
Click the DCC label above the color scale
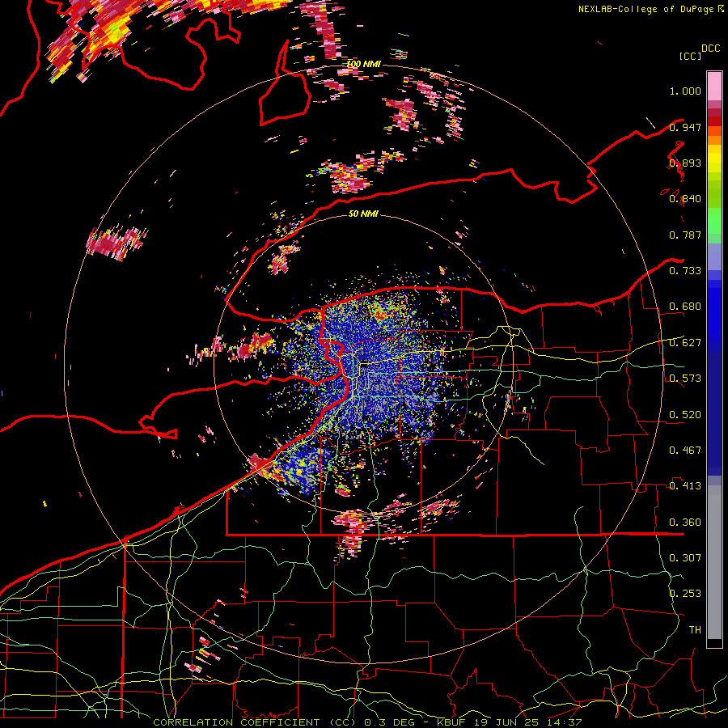click(710, 49)
